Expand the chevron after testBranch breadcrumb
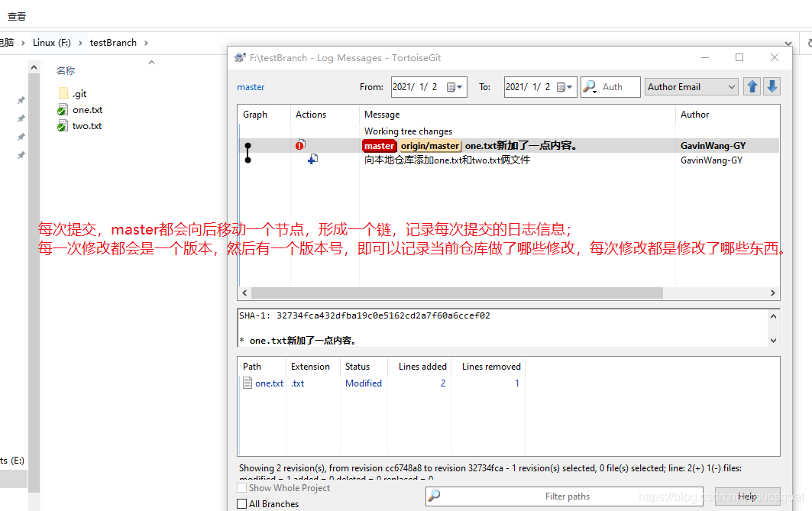 (x=146, y=43)
